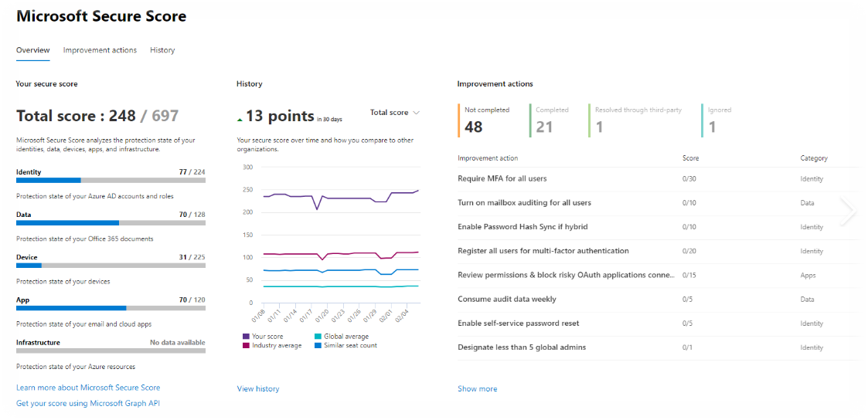Open Get your score using Graph API link
The height and width of the screenshot is (420, 868).
[x=88, y=403]
